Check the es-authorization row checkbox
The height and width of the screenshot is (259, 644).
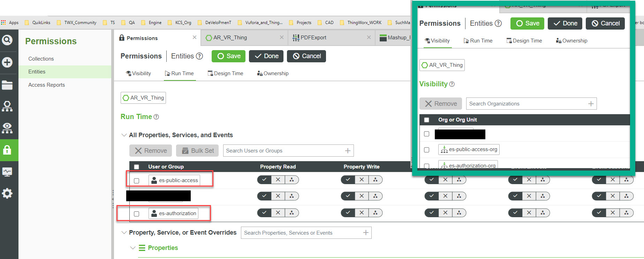pyautogui.click(x=136, y=214)
